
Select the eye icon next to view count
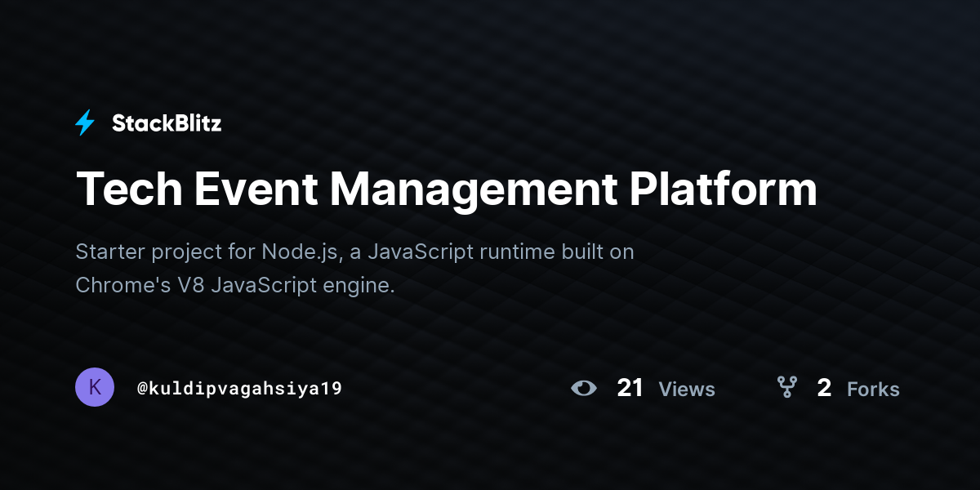[x=585, y=388]
